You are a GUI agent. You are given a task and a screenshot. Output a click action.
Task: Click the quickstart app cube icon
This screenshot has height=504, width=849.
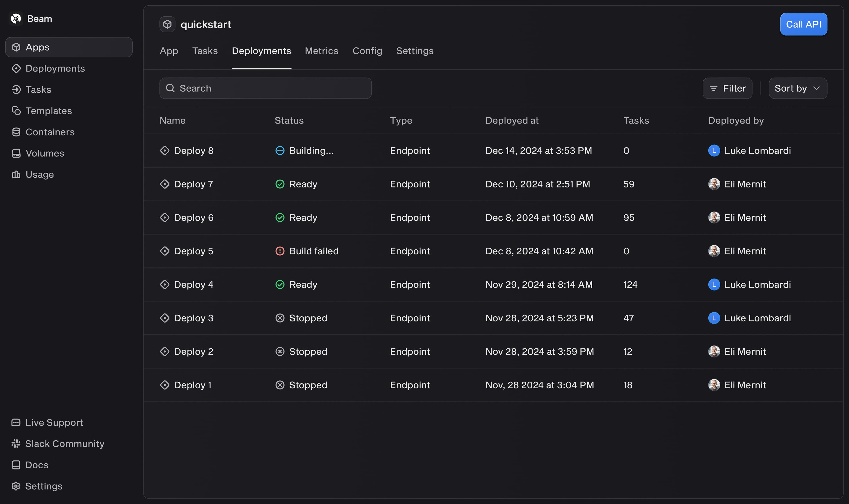click(167, 25)
